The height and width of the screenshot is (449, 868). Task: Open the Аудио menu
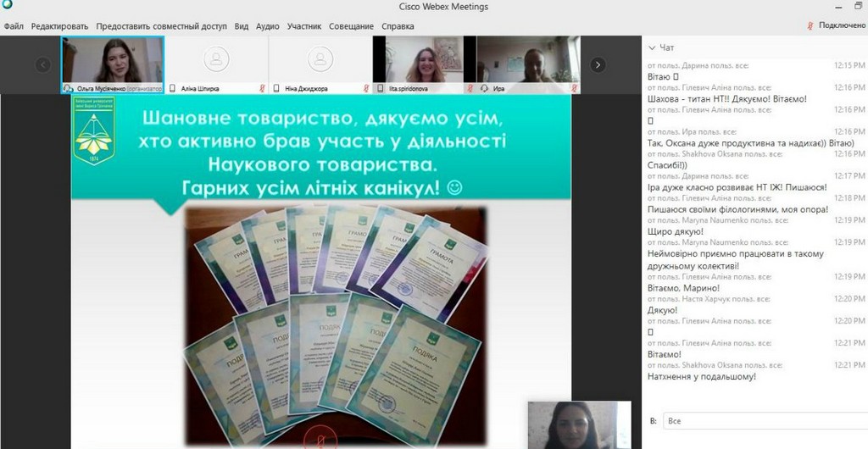point(267,26)
